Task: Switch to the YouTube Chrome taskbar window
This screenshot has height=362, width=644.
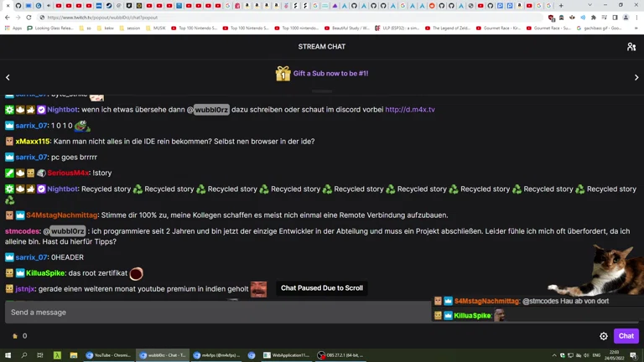Action: 109,355
